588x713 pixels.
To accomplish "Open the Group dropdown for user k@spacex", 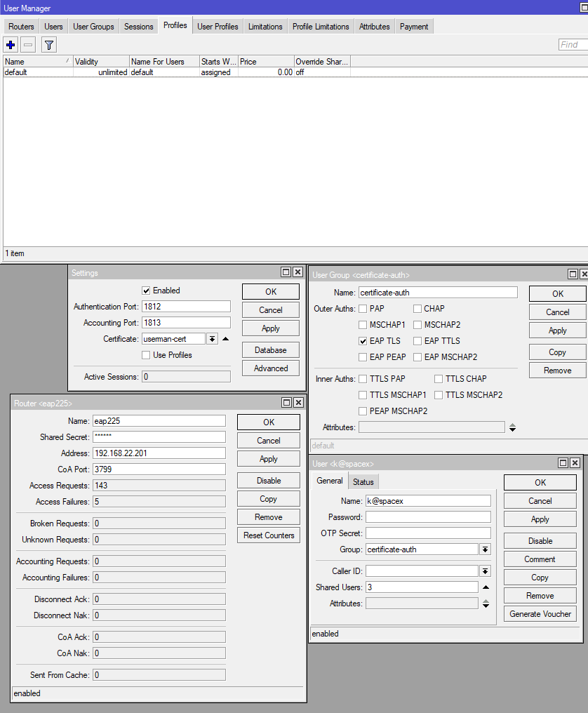I will [486, 549].
